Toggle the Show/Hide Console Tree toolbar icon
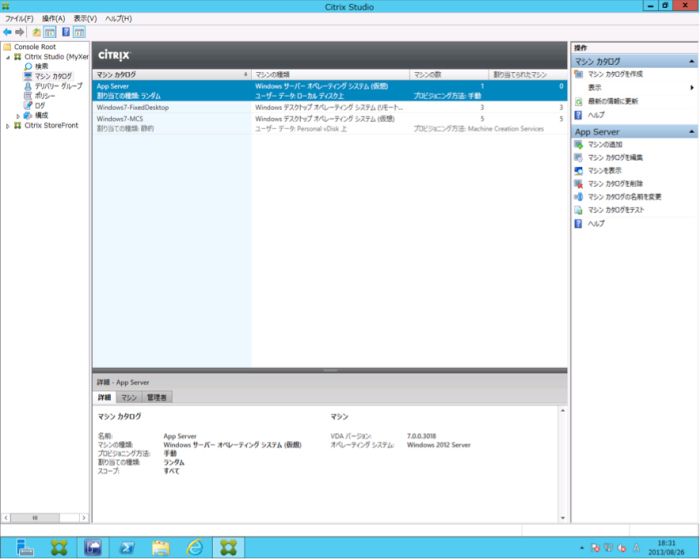The height and width of the screenshot is (559, 700). 50,32
